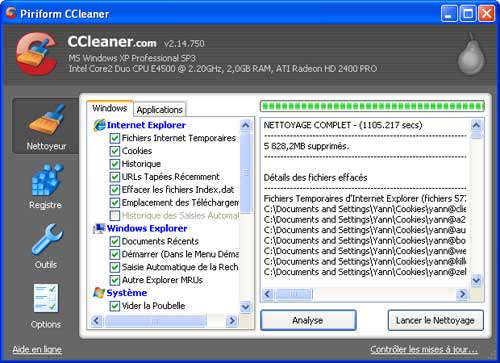This screenshot has height=363, width=500.
Task: Click the checklist's down scroll arrow
Action: (245, 306)
